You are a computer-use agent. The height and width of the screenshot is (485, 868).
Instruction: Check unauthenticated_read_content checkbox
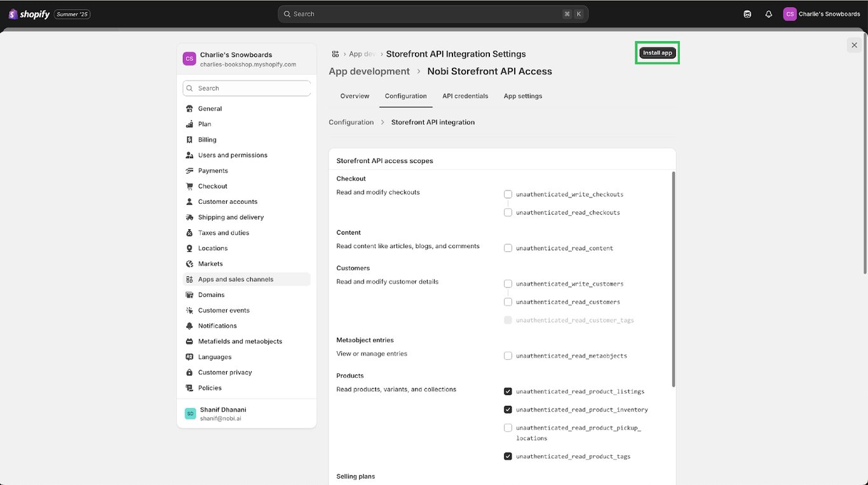tap(508, 248)
